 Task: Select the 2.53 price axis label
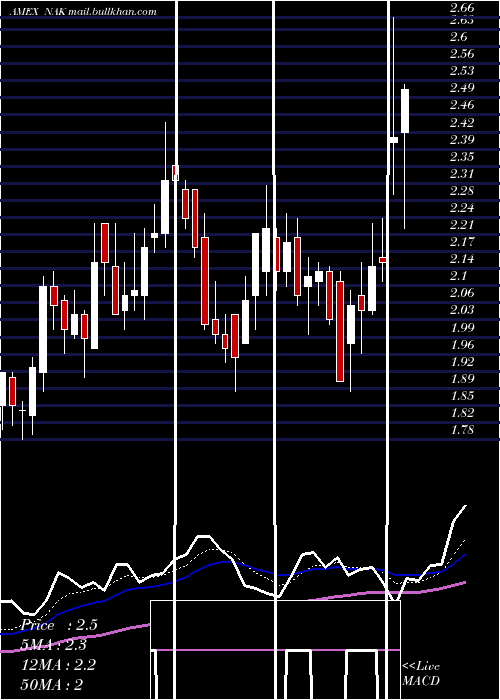[462, 71]
